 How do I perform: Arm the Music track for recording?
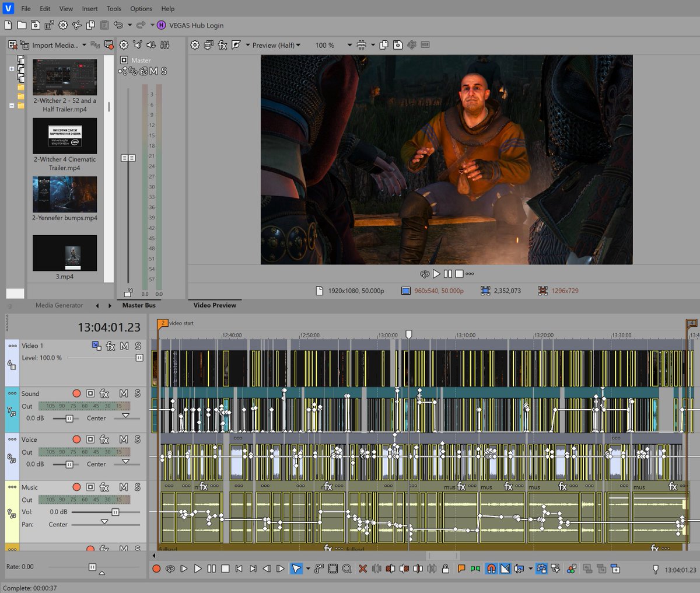(76, 487)
